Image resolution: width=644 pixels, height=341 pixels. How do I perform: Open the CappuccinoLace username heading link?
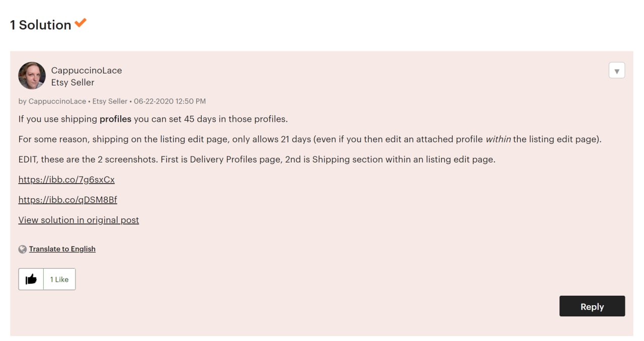pyautogui.click(x=87, y=70)
